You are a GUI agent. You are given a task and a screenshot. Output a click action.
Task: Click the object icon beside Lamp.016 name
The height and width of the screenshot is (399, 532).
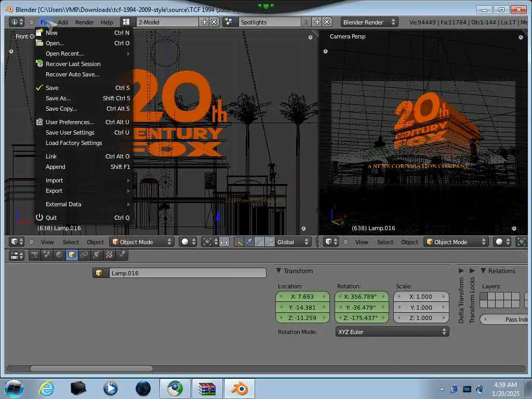click(100, 273)
